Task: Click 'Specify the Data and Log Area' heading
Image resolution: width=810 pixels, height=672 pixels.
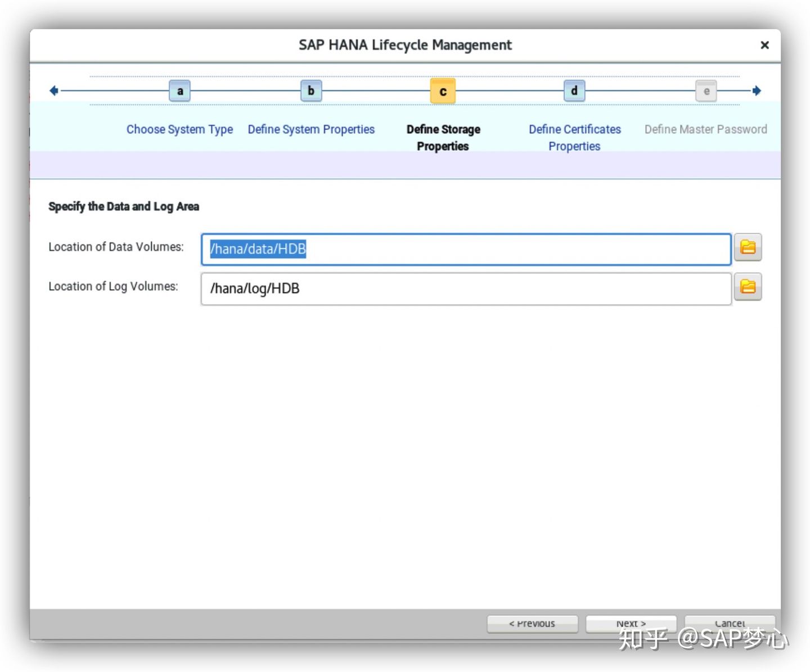Action: [124, 206]
